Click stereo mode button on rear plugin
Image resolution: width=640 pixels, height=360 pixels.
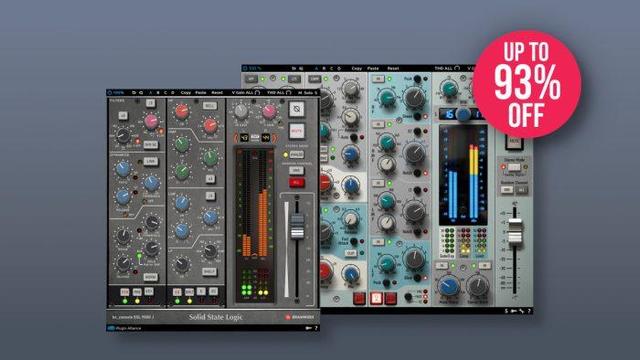(x=514, y=167)
